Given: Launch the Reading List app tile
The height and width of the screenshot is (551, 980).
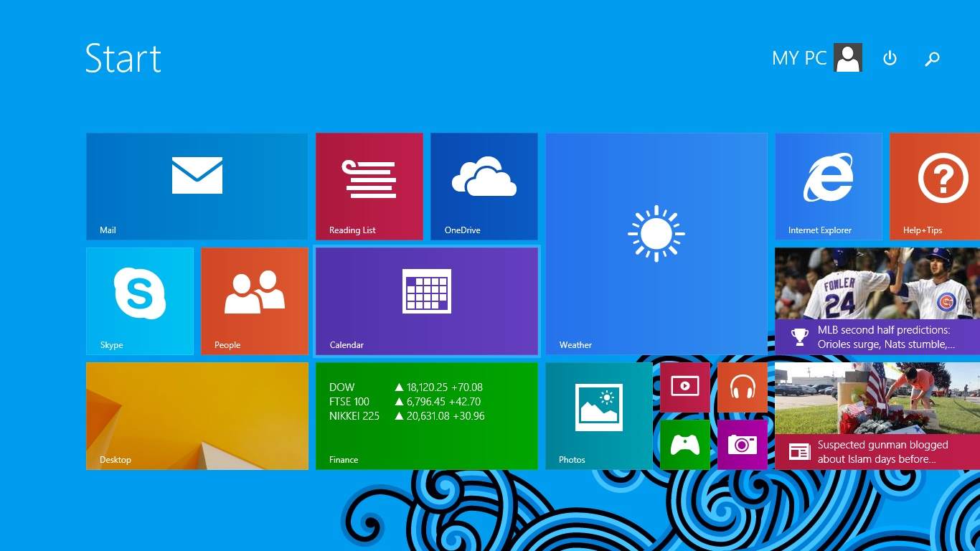Looking at the screenshot, I should (x=369, y=186).
